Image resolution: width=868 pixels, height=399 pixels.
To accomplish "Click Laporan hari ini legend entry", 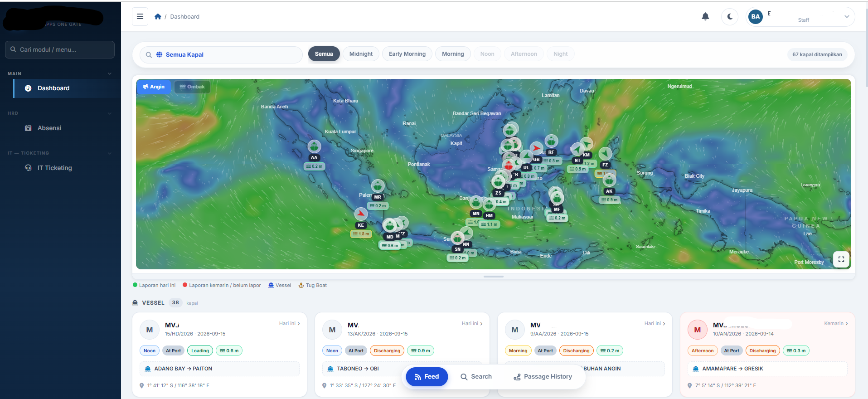I will coord(154,285).
